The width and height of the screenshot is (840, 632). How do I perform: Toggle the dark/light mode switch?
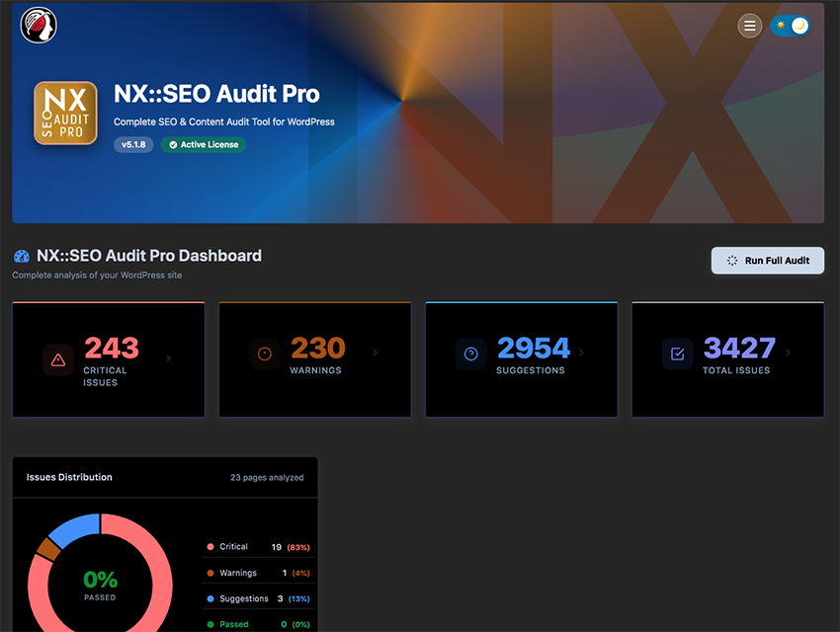pos(791,26)
